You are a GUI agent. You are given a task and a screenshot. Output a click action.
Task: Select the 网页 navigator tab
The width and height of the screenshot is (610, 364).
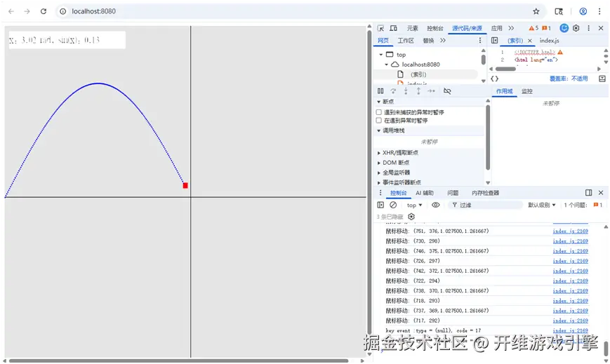pos(383,41)
